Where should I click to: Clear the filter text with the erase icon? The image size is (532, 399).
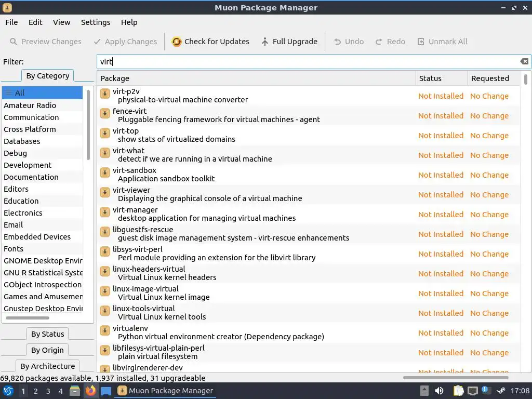[524, 61]
